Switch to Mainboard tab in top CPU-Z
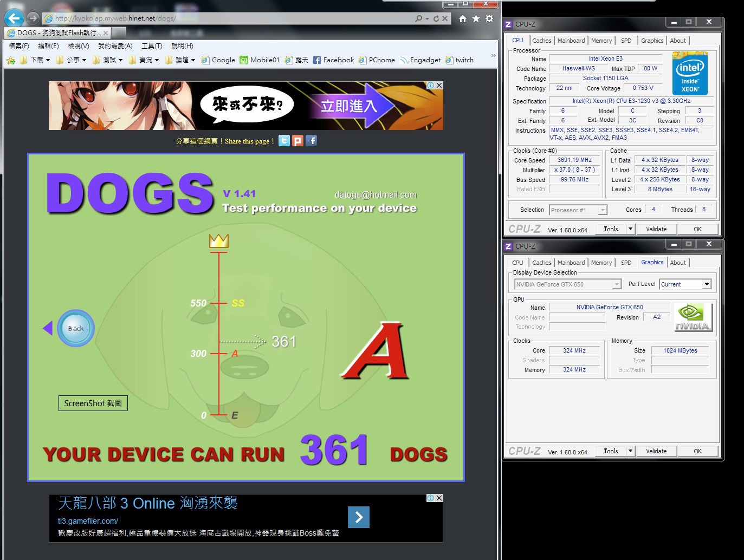The height and width of the screenshot is (560, 744). pos(571,41)
